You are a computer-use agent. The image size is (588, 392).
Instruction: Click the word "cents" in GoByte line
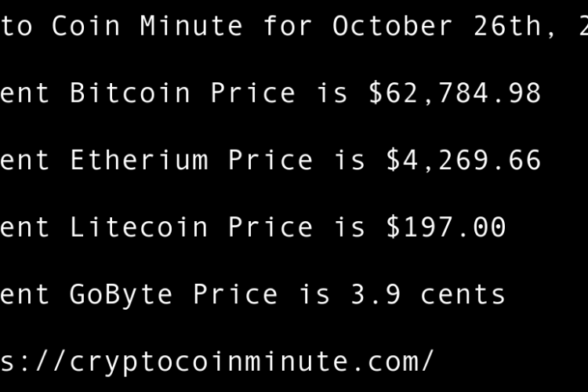coord(463,295)
